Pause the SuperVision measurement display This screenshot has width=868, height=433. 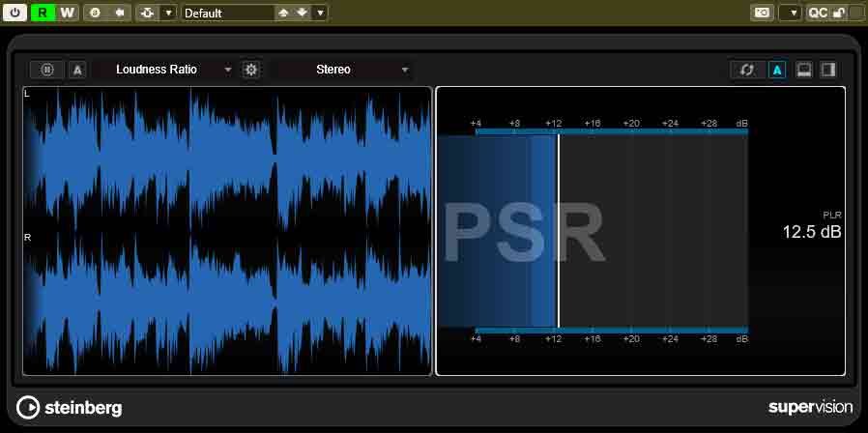click(47, 70)
